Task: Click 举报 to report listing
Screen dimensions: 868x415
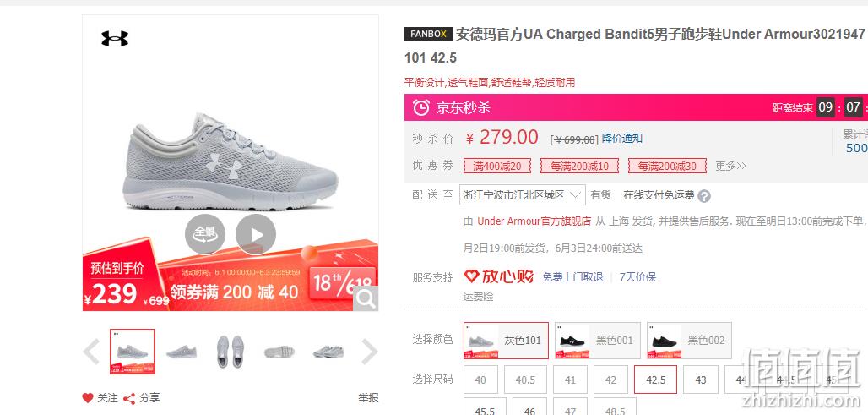Action: click(368, 398)
